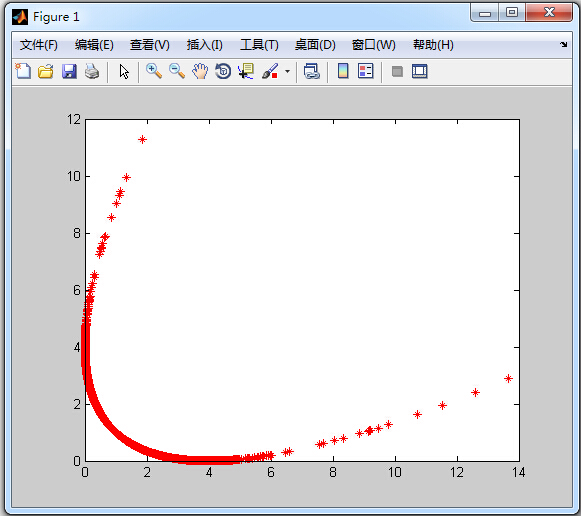Viewport: 581px width, 516px height.
Task: Print the figure with the printer icon
Action: click(x=92, y=71)
